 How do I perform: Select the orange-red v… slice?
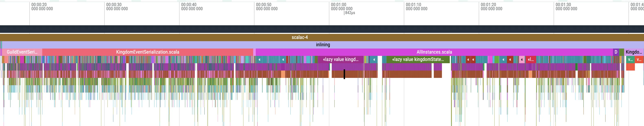(x=639, y=60)
